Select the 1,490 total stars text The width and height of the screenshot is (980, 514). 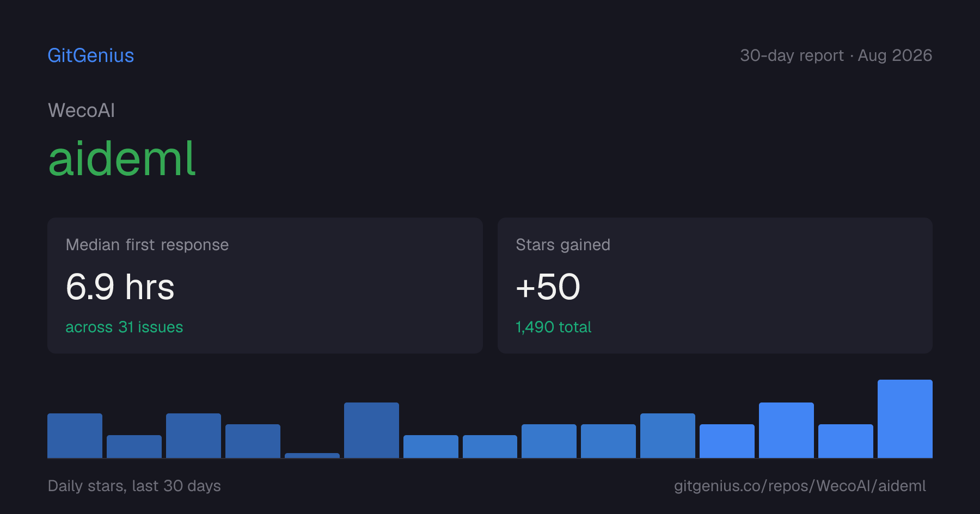point(553,327)
